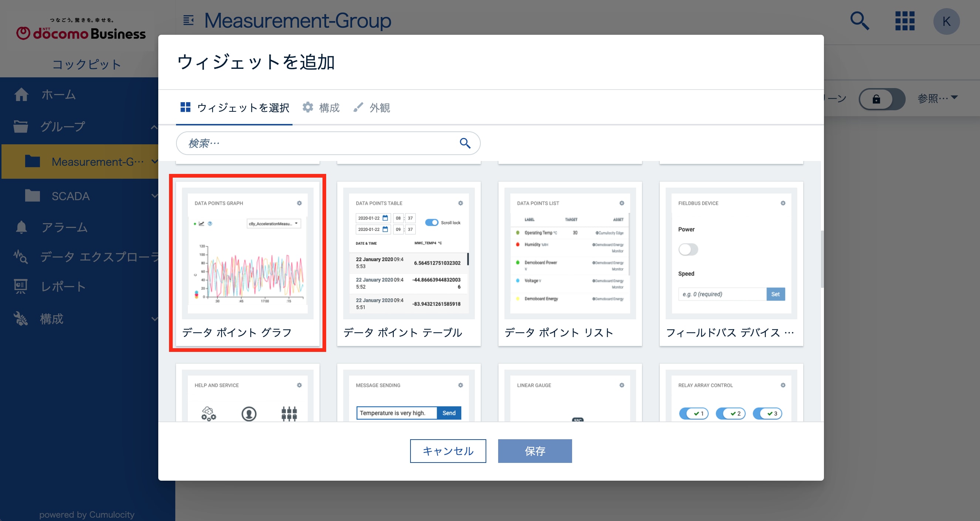Open the user avatar K menu
This screenshot has width=980, height=521.
coord(946,22)
